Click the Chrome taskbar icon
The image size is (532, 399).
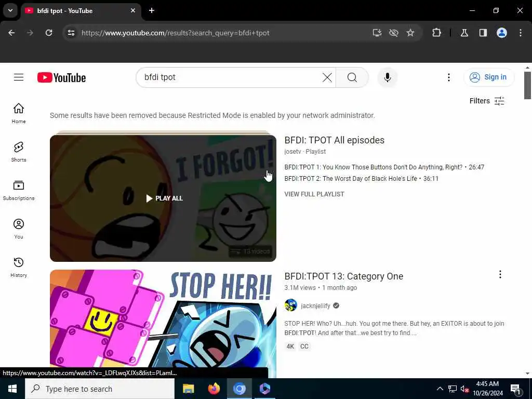(x=239, y=389)
